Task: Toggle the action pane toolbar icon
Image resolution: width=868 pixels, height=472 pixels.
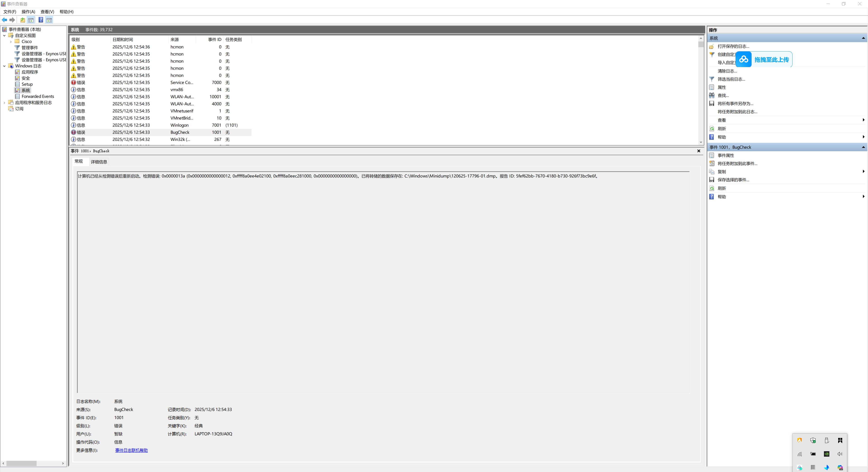Action: 49,20
